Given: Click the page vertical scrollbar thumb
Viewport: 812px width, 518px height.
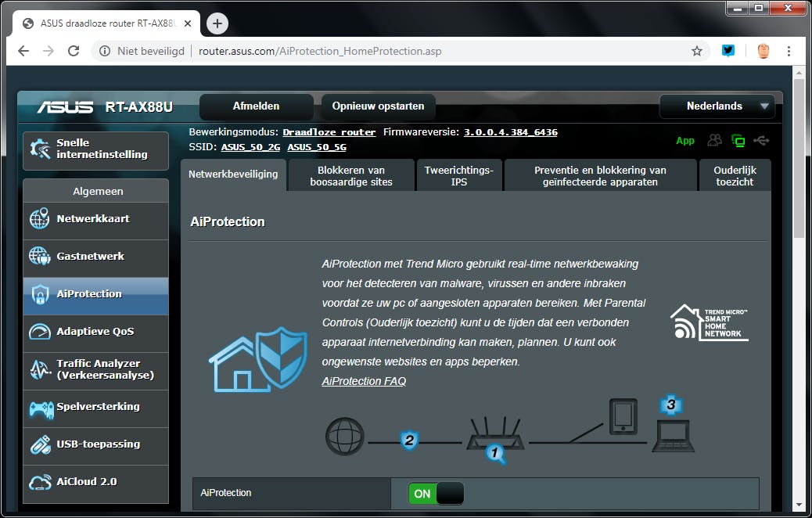Looking at the screenshot, I should click(799, 158).
